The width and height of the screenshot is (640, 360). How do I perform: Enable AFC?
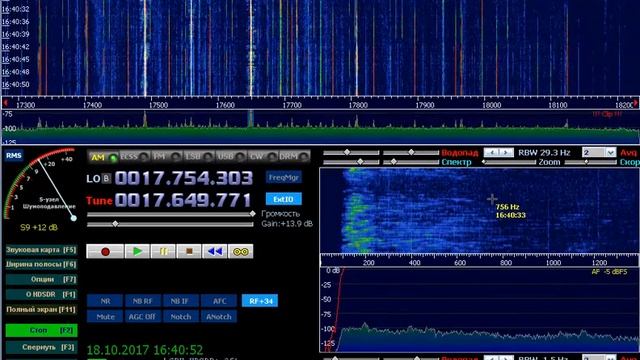point(219,301)
